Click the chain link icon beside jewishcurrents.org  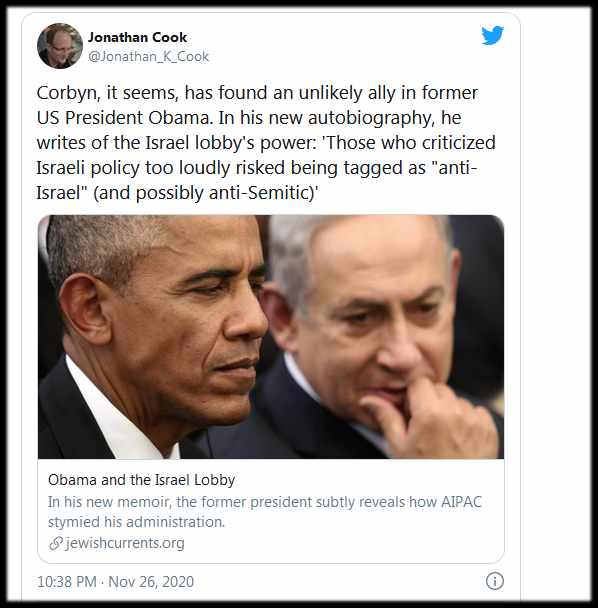click(56, 543)
